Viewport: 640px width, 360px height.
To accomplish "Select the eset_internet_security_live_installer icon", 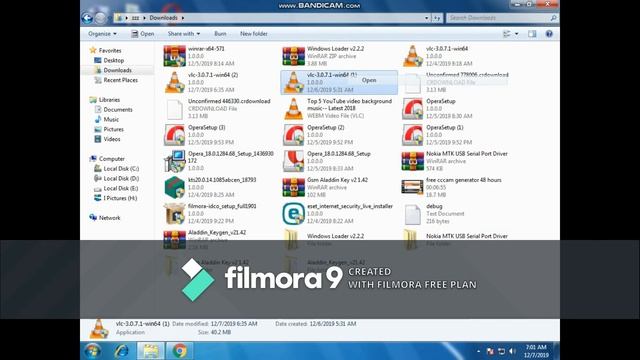I will point(293,213).
